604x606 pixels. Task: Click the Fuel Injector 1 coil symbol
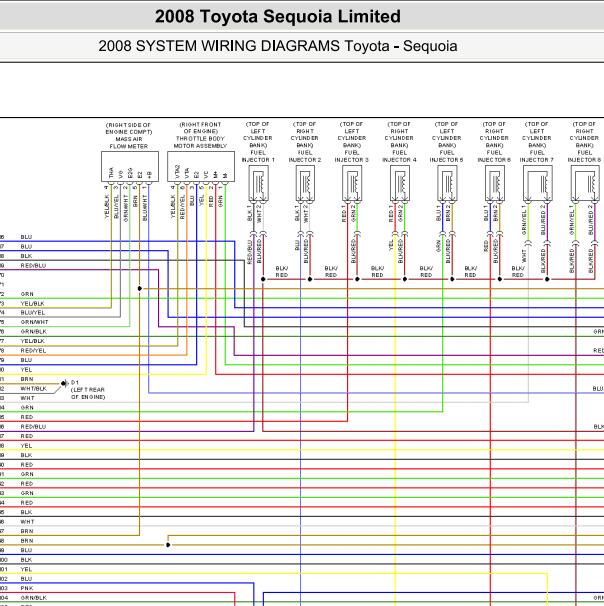pos(259,183)
